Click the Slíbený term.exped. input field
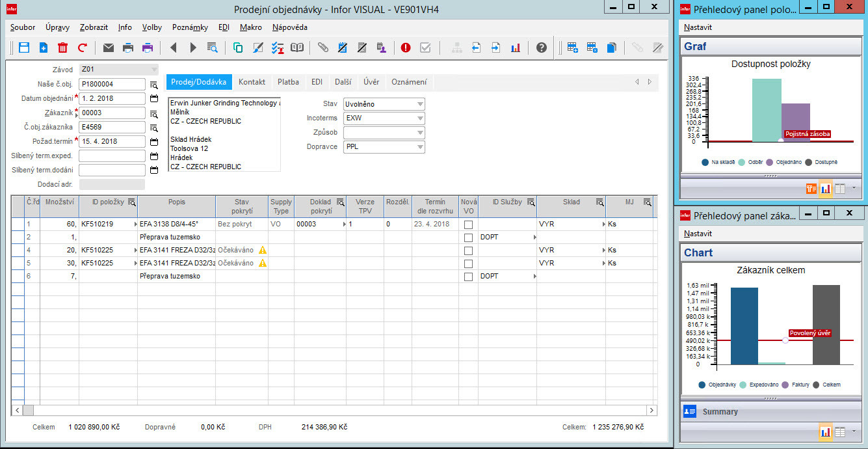The height and width of the screenshot is (449, 868). coord(112,156)
